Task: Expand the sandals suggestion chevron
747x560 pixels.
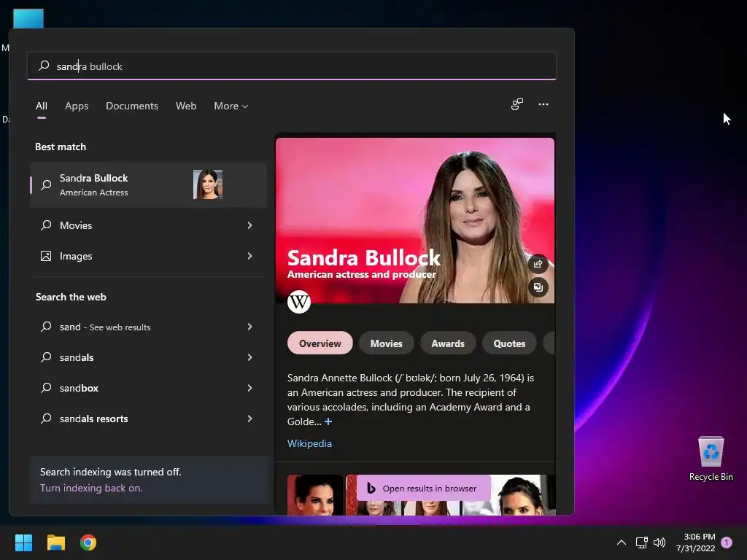Action: (x=249, y=357)
